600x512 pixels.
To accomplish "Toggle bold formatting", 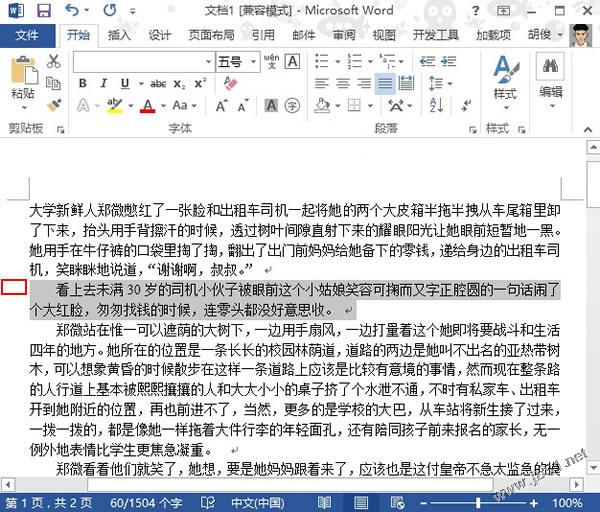I will 82,83.
